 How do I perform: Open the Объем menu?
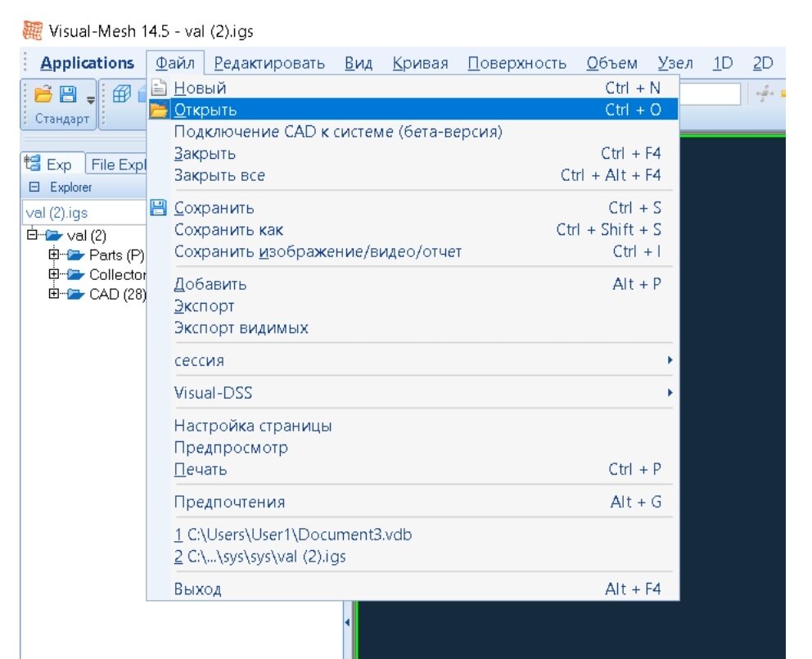pyautogui.click(x=611, y=63)
